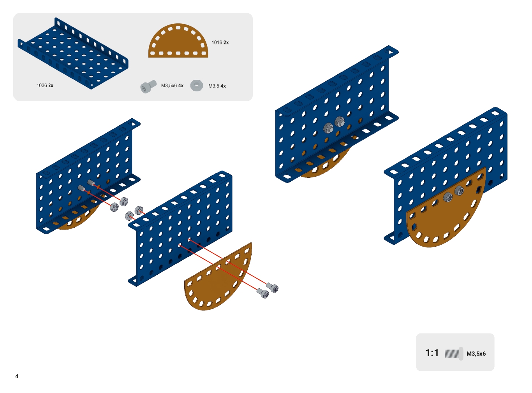This screenshot has width=532, height=393.
Task: Click the 1036 2x quantity label
Action: (45, 85)
